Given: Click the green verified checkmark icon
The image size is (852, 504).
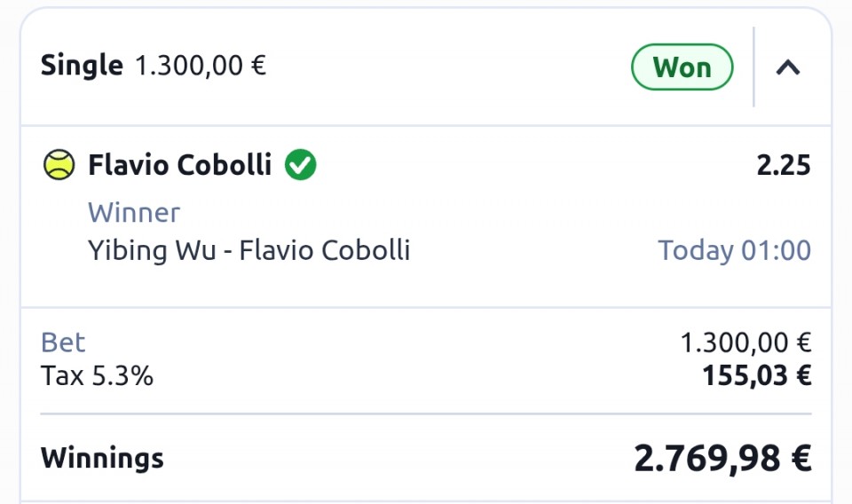Looking at the screenshot, I should tap(301, 165).
